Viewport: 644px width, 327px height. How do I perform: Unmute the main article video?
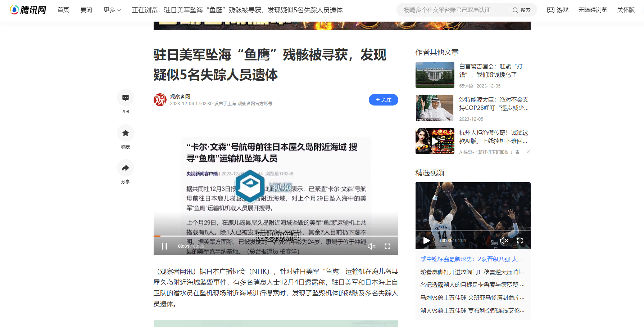click(372, 246)
